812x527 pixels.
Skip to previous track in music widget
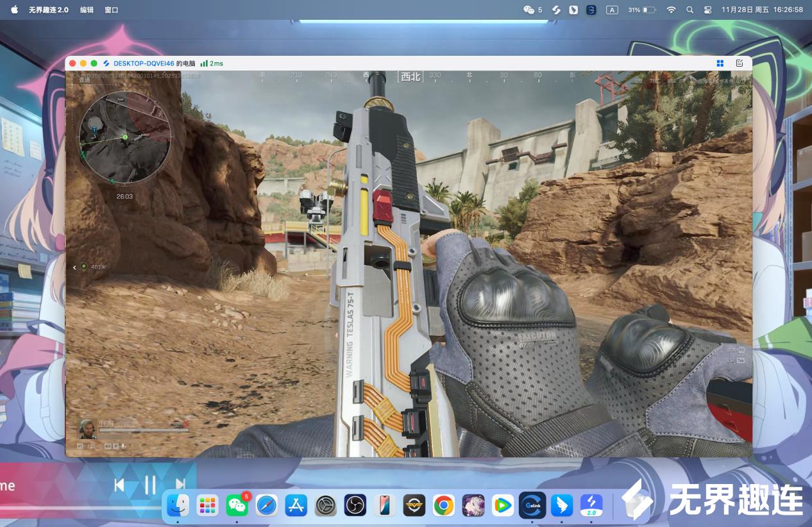[x=119, y=485]
